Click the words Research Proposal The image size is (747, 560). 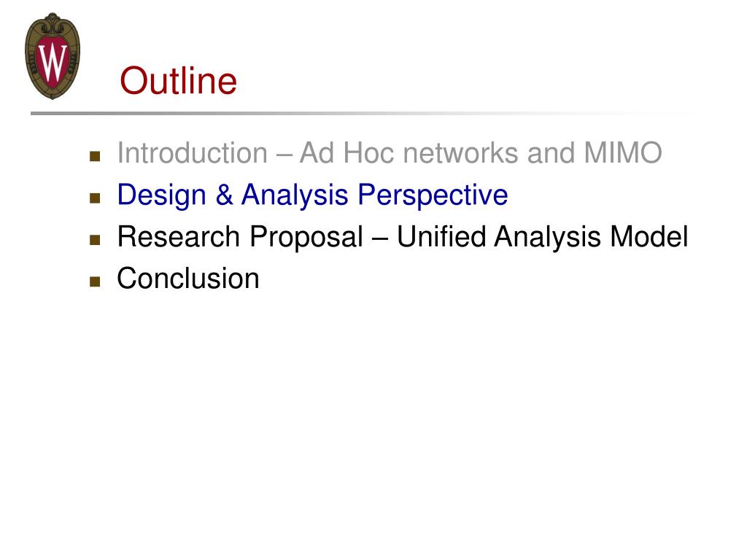240,238
